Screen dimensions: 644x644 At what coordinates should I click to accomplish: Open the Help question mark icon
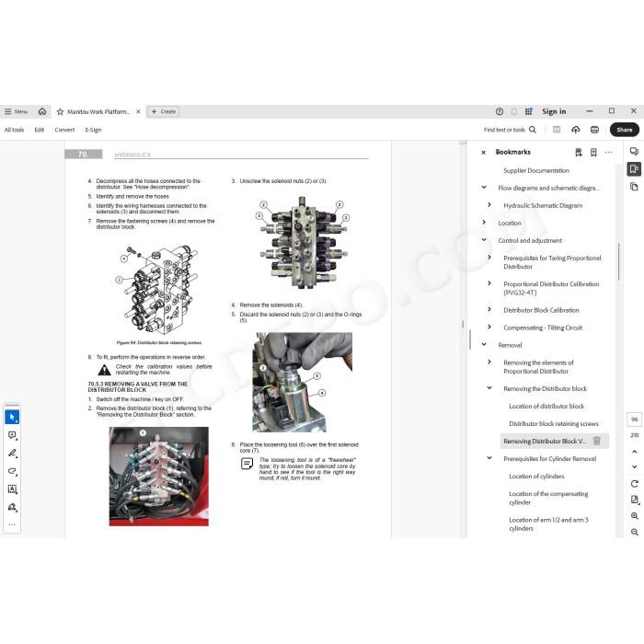coord(500,111)
